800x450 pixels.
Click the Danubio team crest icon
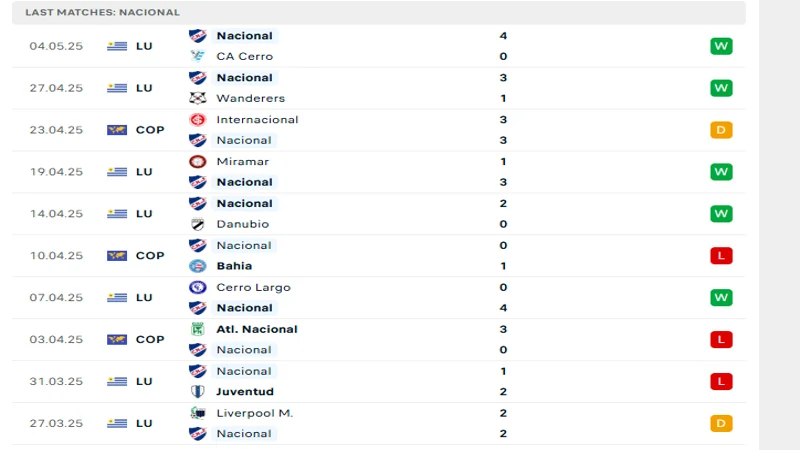(197, 224)
